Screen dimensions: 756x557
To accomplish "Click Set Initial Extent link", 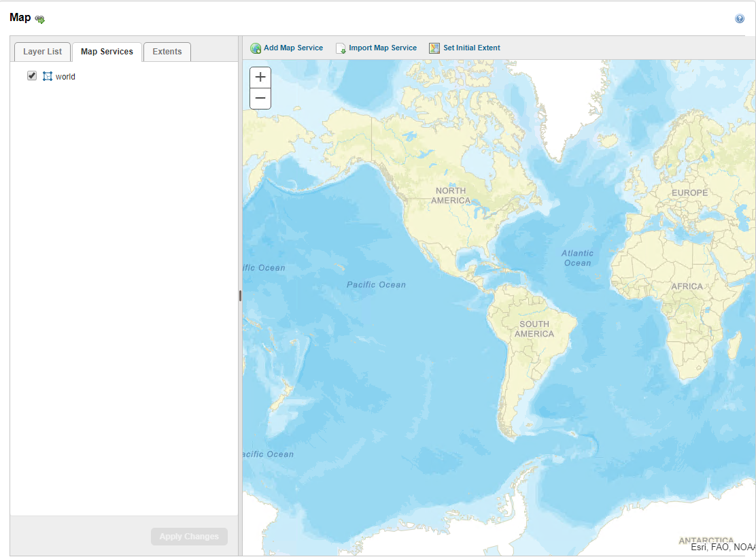I will pos(472,48).
